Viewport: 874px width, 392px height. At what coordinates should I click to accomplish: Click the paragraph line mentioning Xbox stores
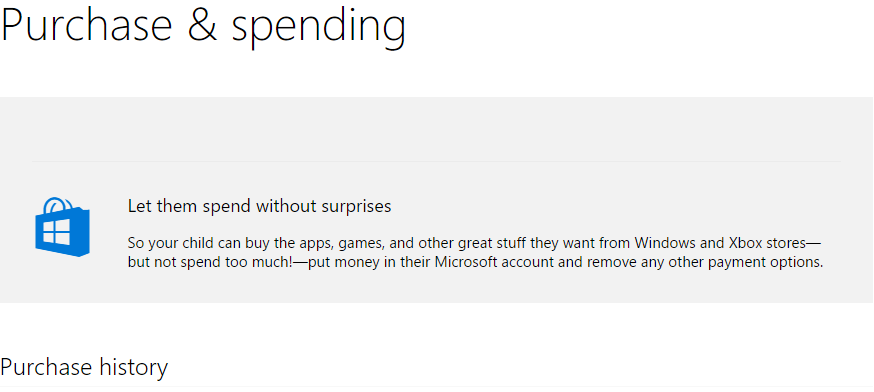[x=474, y=243]
